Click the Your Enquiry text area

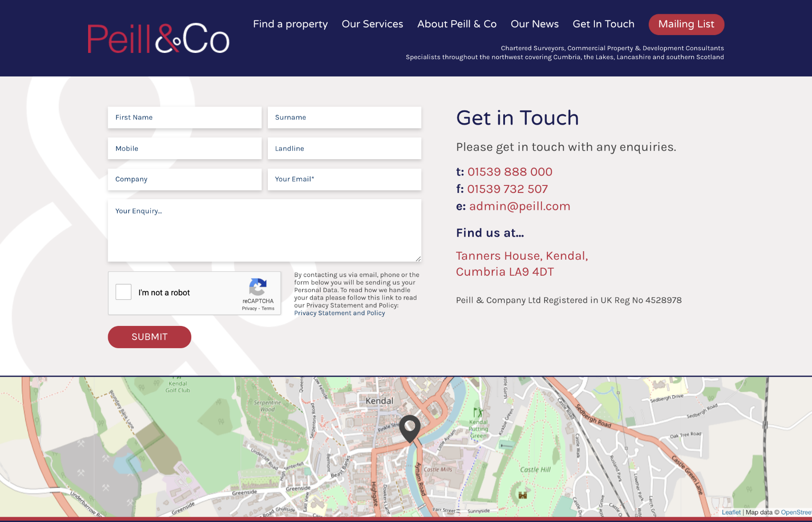pyautogui.click(x=264, y=230)
